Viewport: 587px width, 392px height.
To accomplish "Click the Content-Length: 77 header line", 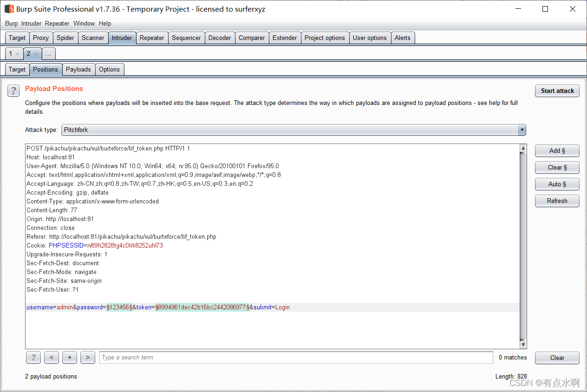I will pyautogui.click(x=52, y=210).
